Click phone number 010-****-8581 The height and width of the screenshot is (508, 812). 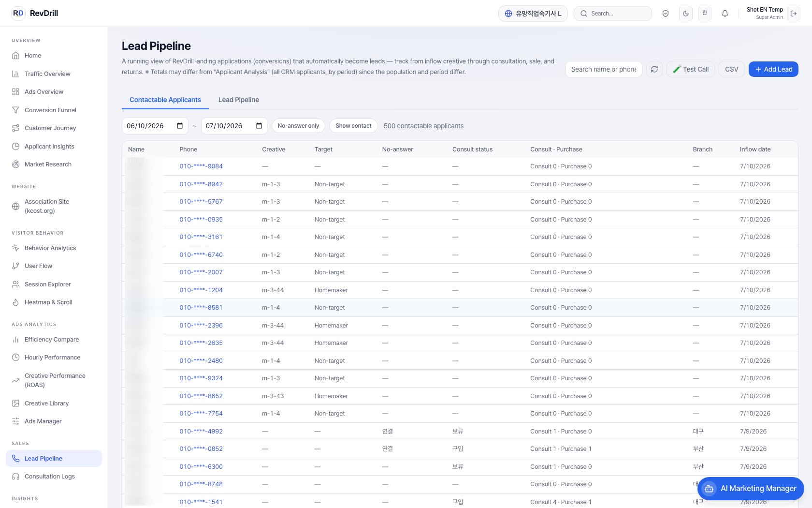click(x=201, y=307)
